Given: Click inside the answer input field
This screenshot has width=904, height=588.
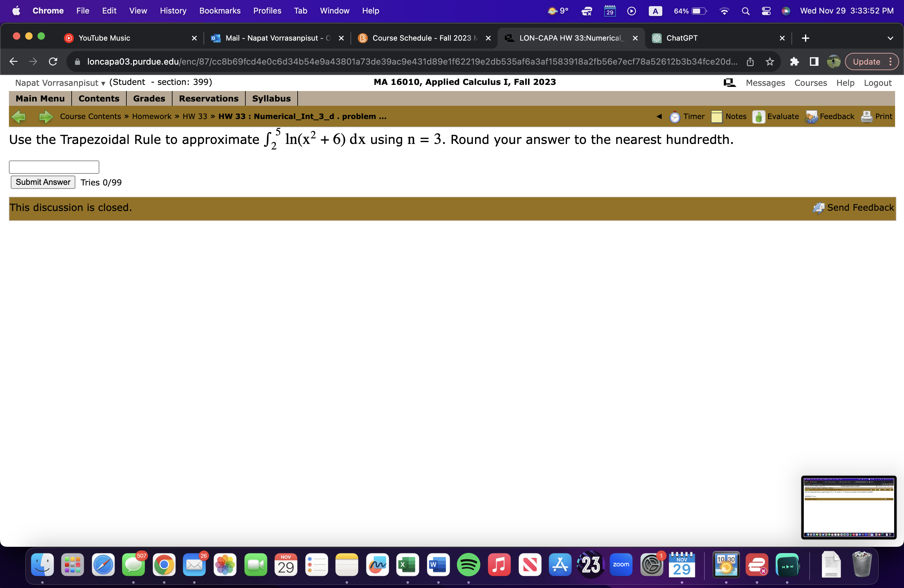Looking at the screenshot, I should pyautogui.click(x=54, y=167).
